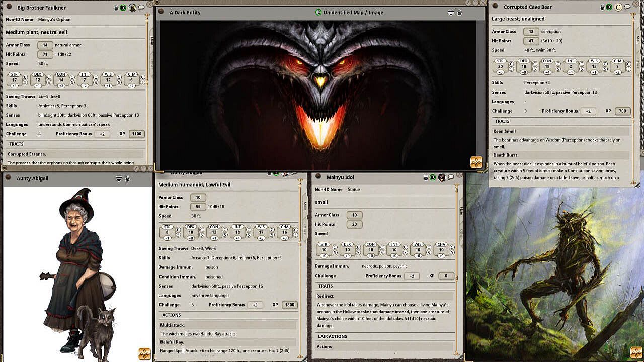Open the round menu button on Mainyu Idol
644x362 pixels.
[x=317, y=177]
